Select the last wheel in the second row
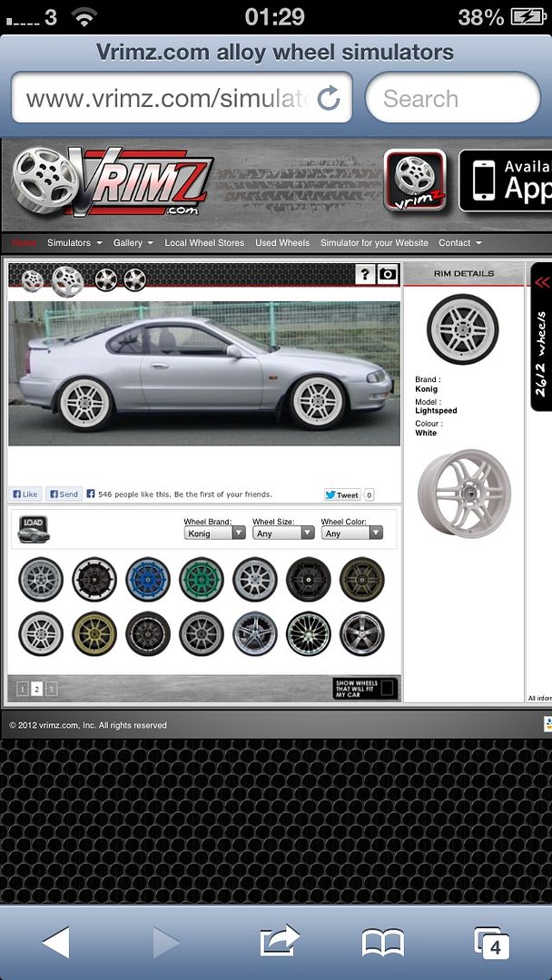 tap(362, 633)
